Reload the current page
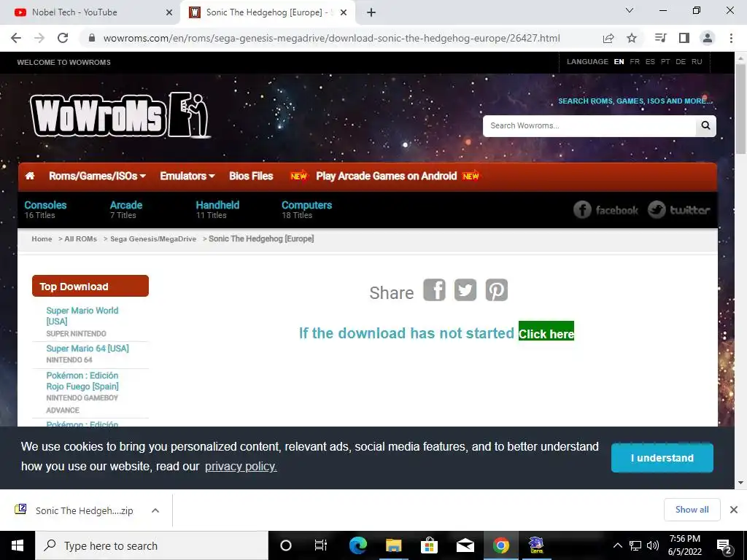The width and height of the screenshot is (747, 560). (x=63, y=38)
